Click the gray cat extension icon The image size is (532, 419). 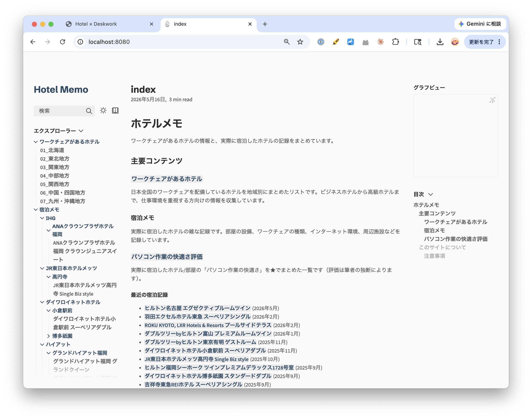tap(366, 42)
